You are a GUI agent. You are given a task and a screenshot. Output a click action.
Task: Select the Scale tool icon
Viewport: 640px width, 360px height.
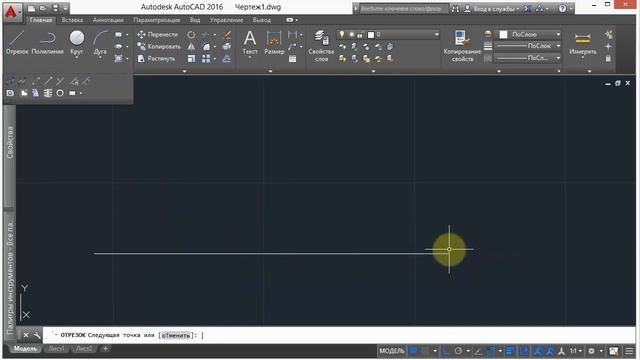(191, 59)
